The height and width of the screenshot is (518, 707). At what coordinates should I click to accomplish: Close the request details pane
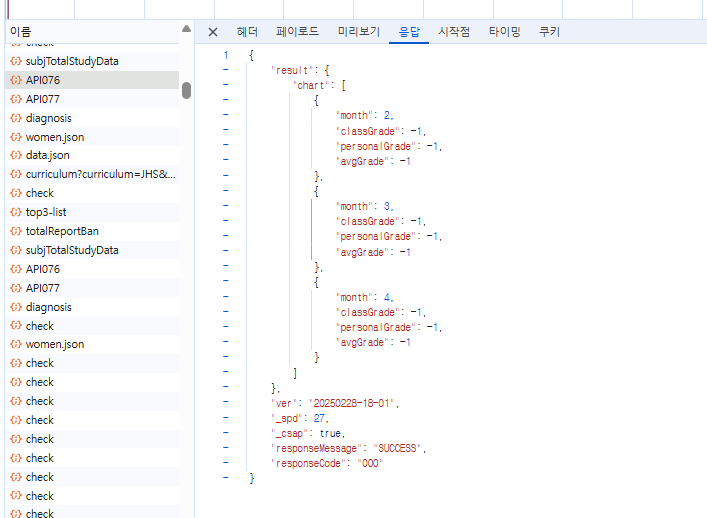coord(213,32)
